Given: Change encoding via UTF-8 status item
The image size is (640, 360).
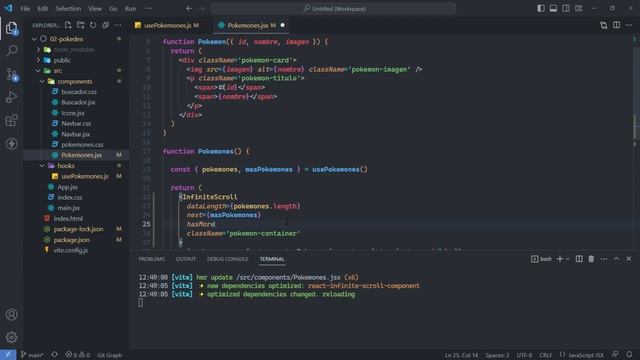Looking at the screenshot, I should (524, 355).
